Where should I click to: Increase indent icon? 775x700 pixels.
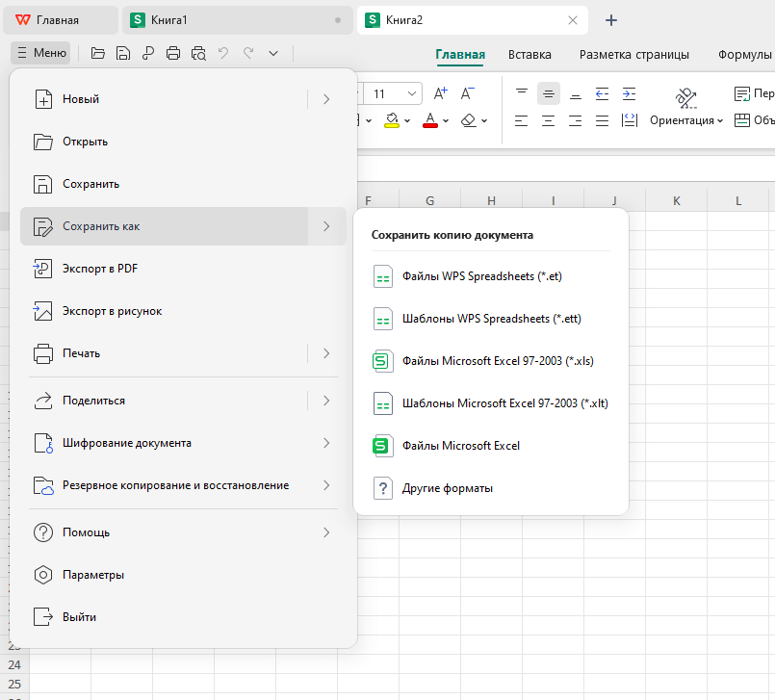(630, 93)
